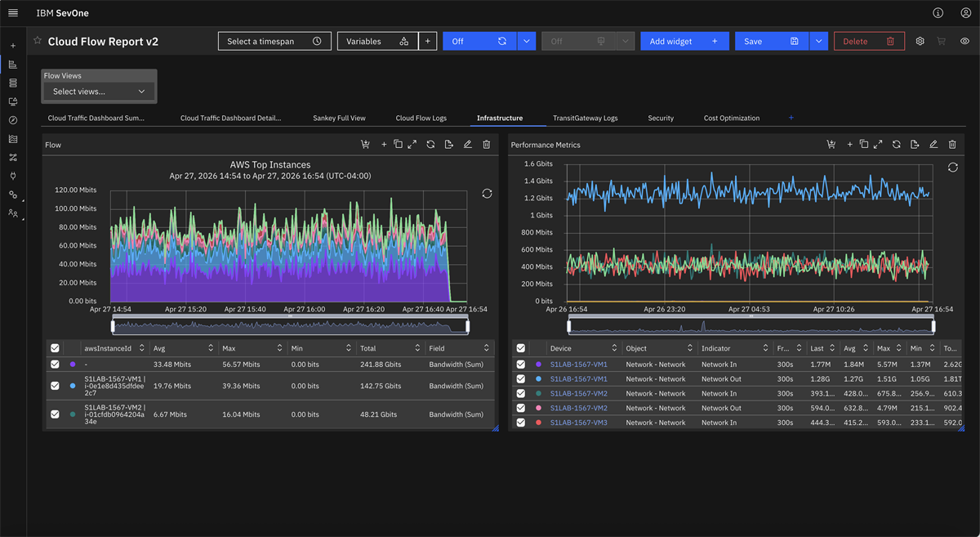This screenshot has height=537, width=980.
Task: Click the Flow chart range slider left handle
Action: (112, 325)
